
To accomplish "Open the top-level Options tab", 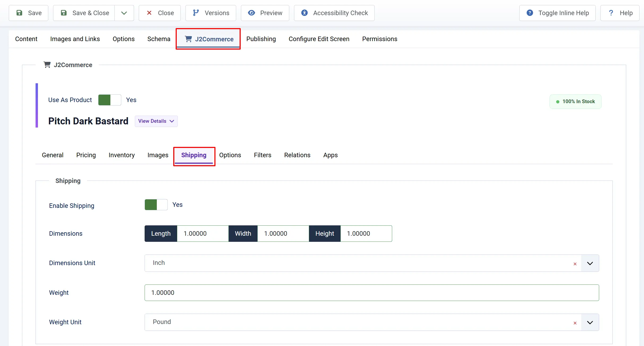I will point(124,39).
